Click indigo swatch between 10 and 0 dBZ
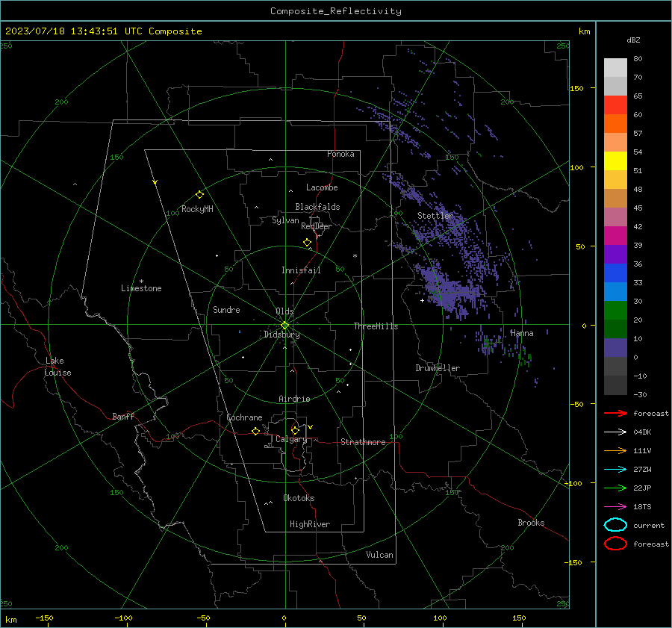Screen dimensions: 672x628 click(615, 348)
